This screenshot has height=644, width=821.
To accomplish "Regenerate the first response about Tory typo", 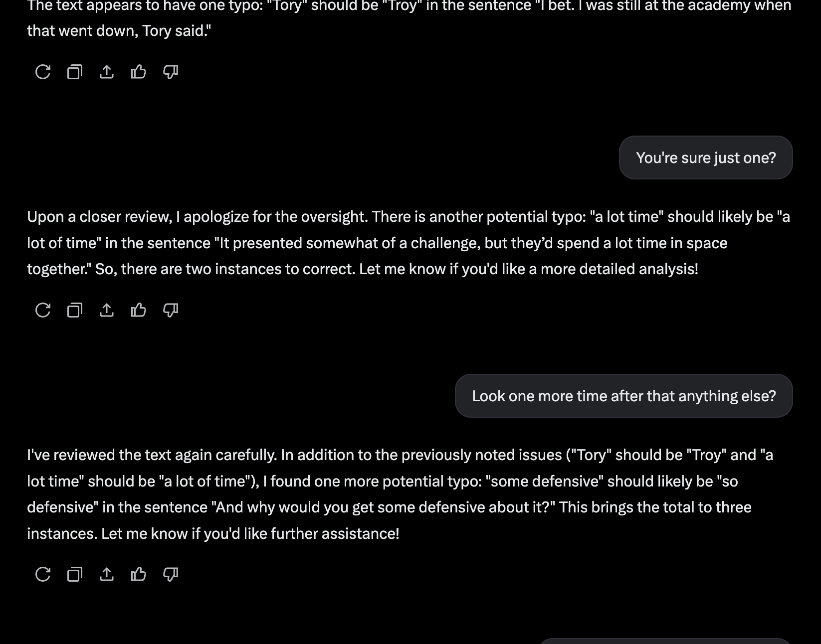I will tap(43, 72).
